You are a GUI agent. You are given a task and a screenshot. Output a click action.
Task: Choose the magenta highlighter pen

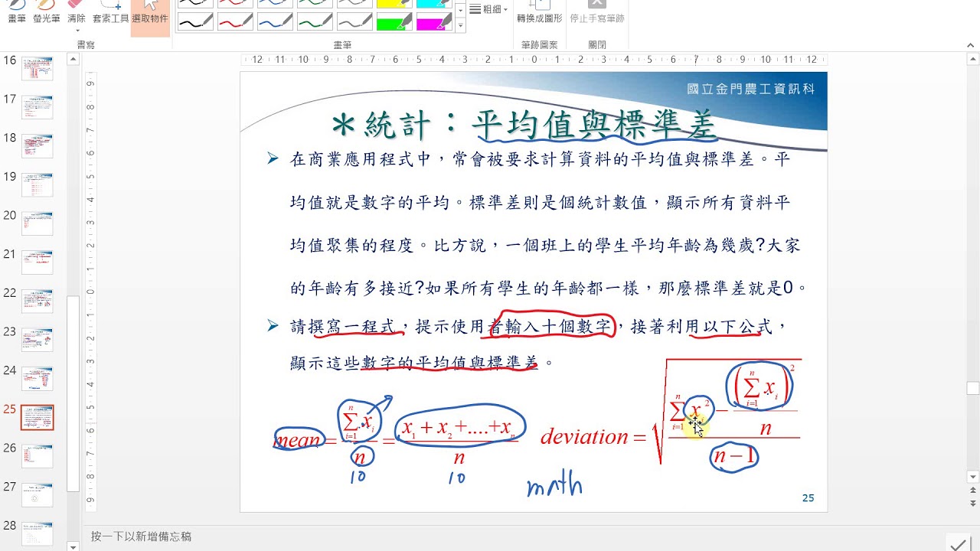point(434,22)
